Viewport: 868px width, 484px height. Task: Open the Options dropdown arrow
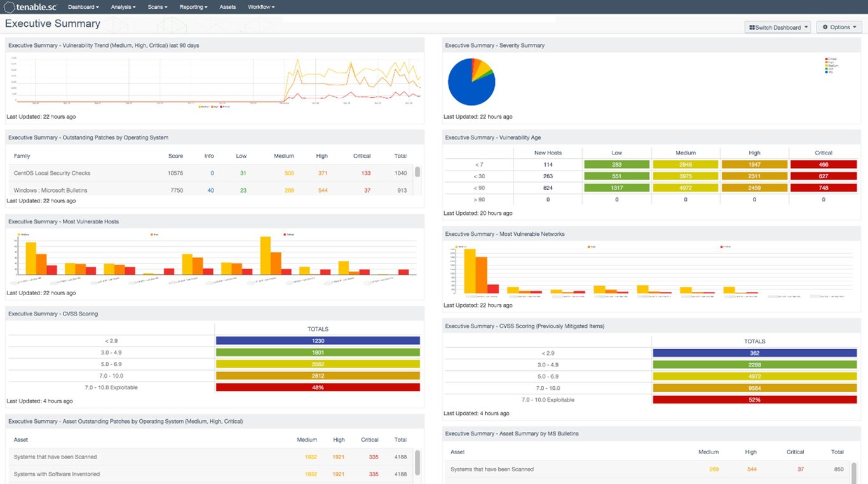854,27
